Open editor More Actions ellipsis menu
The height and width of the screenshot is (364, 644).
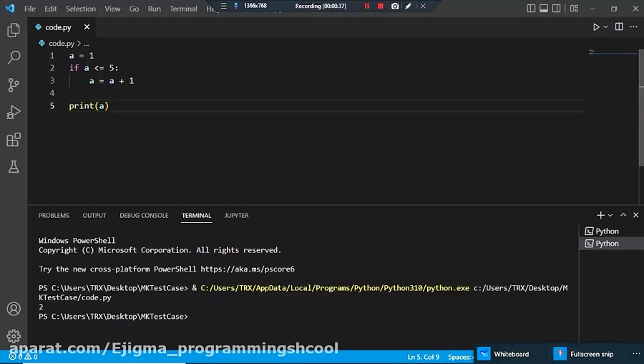(x=634, y=27)
